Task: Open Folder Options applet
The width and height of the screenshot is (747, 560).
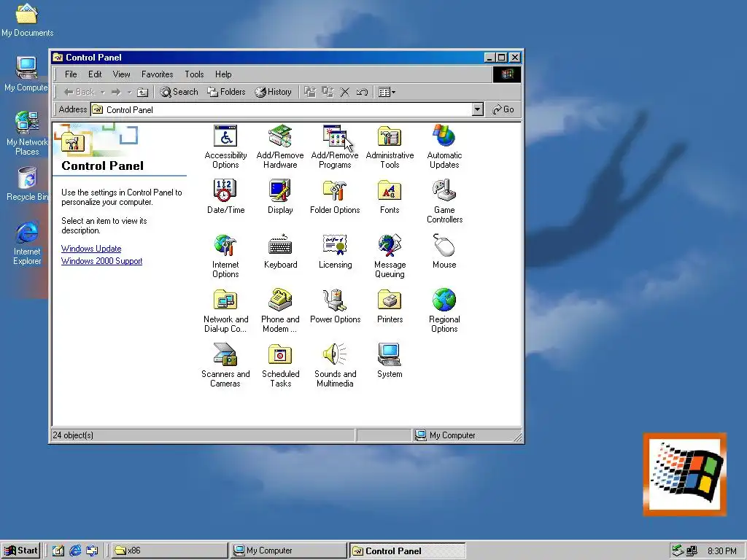Action: pyautogui.click(x=335, y=197)
